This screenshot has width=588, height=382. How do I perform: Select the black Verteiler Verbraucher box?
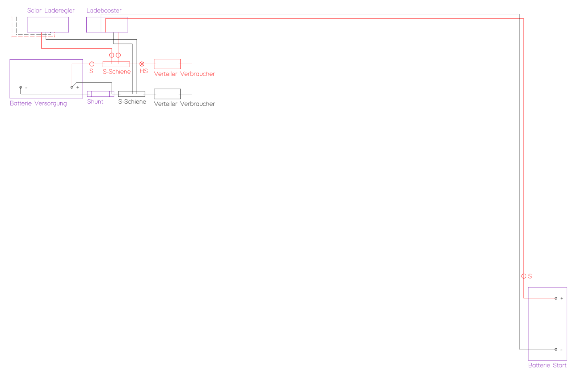click(x=167, y=94)
